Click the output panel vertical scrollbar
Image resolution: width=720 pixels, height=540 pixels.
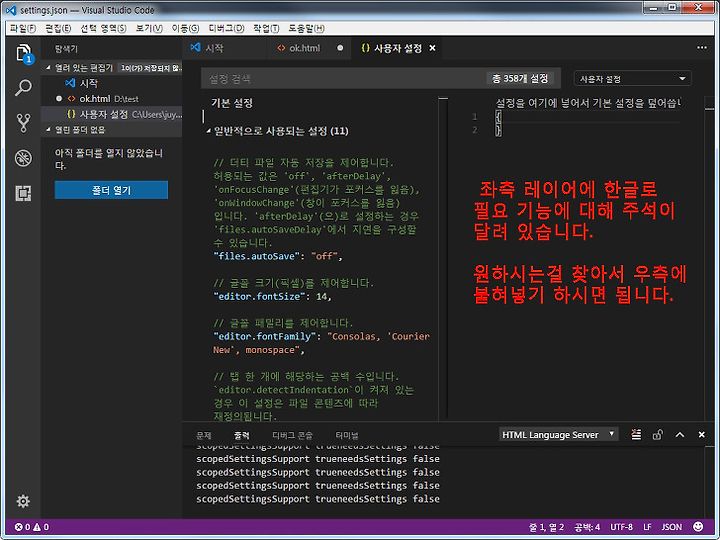coord(709,481)
